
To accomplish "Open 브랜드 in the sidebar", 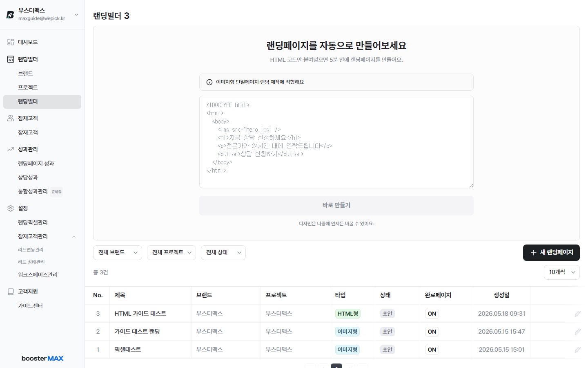I will pos(25,74).
